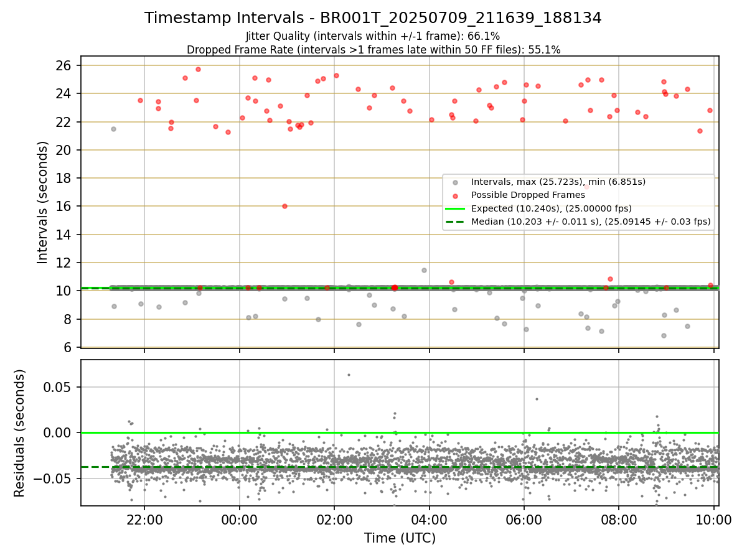The image size is (747, 560).
Task: Click the solid green zero line in the residuals plot
Action: click(x=400, y=432)
